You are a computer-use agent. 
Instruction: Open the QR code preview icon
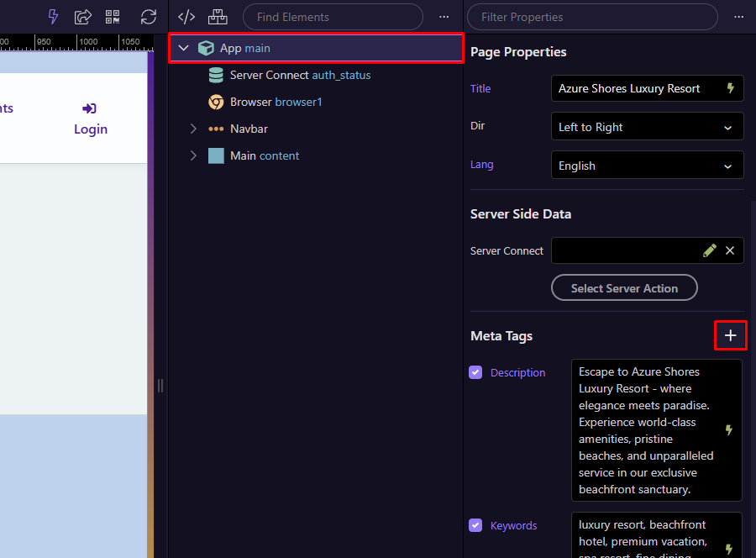coord(113,17)
